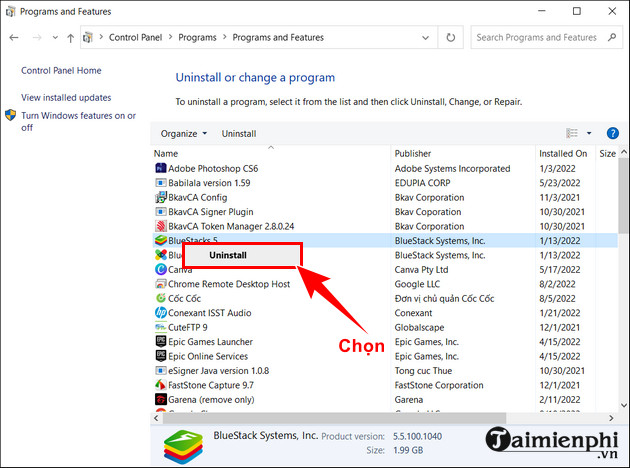Click Uninstall in the toolbar
The image size is (630, 468).
coord(239,133)
